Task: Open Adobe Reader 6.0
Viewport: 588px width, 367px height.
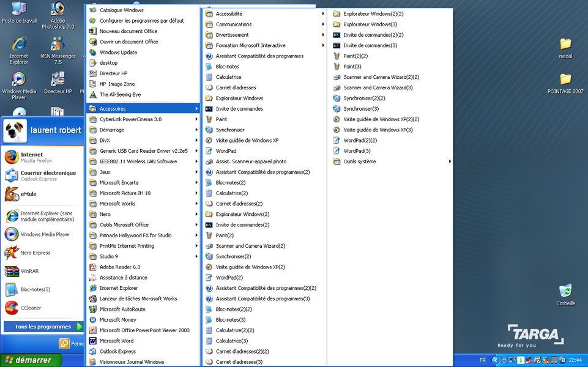Action: 143,267
